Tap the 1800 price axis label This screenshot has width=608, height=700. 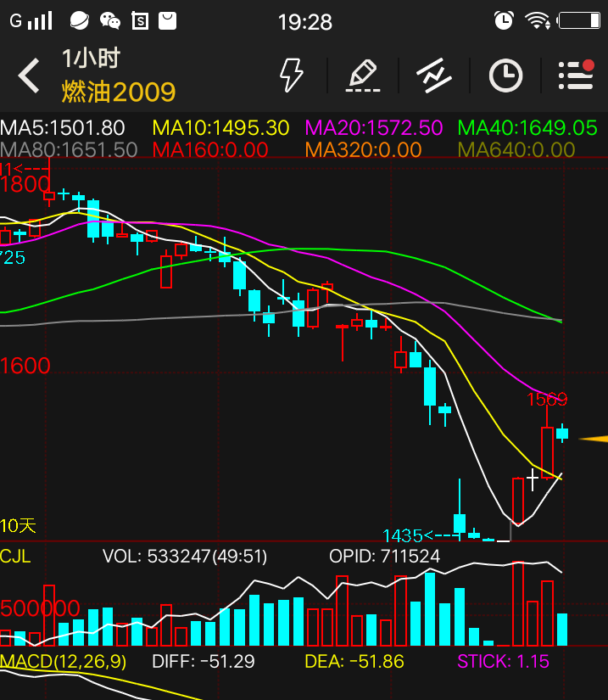point(25,184)
